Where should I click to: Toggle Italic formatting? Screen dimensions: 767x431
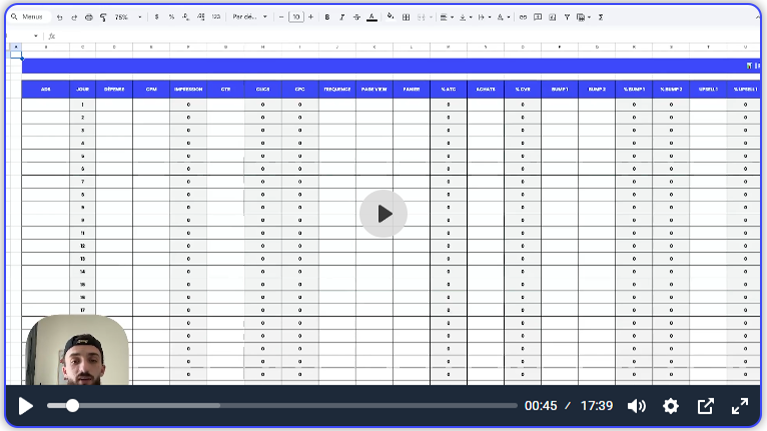tap(342, 17)
